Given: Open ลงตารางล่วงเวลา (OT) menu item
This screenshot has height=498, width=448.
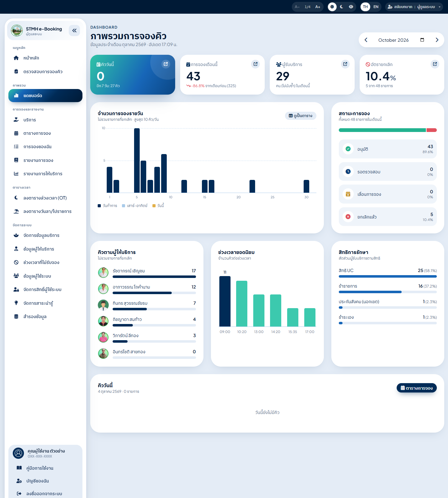Looking at the screenshot, I should click(x=45, y=198).
